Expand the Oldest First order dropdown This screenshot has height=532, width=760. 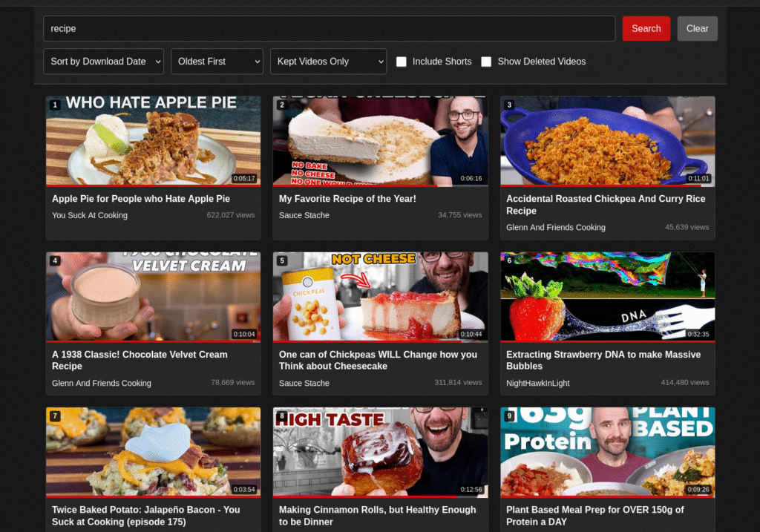point(217,62)
